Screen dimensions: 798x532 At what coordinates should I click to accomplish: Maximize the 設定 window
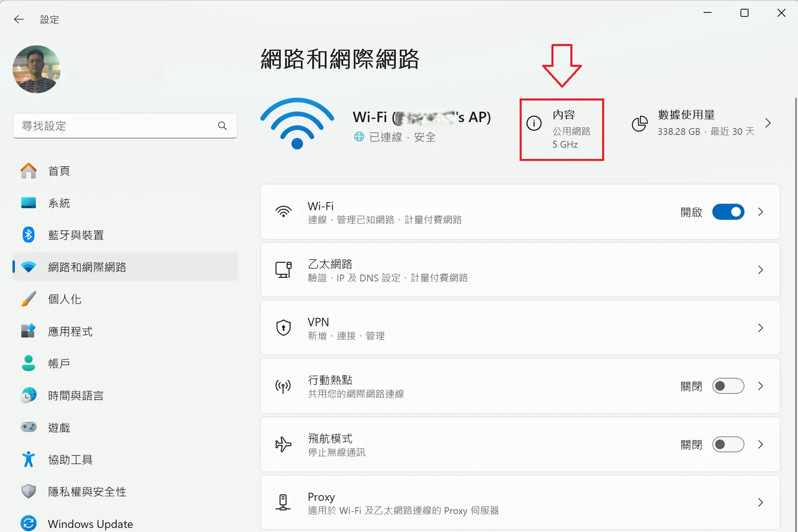tap(744, 12)
